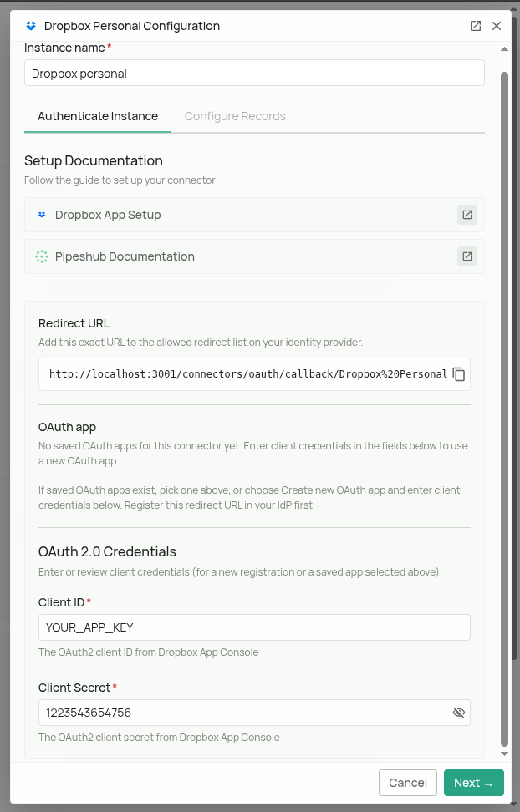The image size is (520, 812).
Task: Click the Pipeshub dotted circle logo
Action: tap(42, 256)
